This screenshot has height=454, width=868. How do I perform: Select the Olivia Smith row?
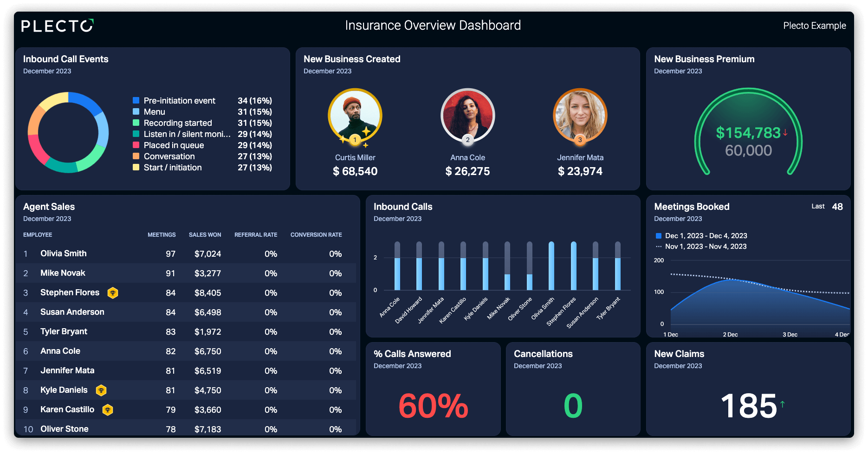tap(186, 253)
